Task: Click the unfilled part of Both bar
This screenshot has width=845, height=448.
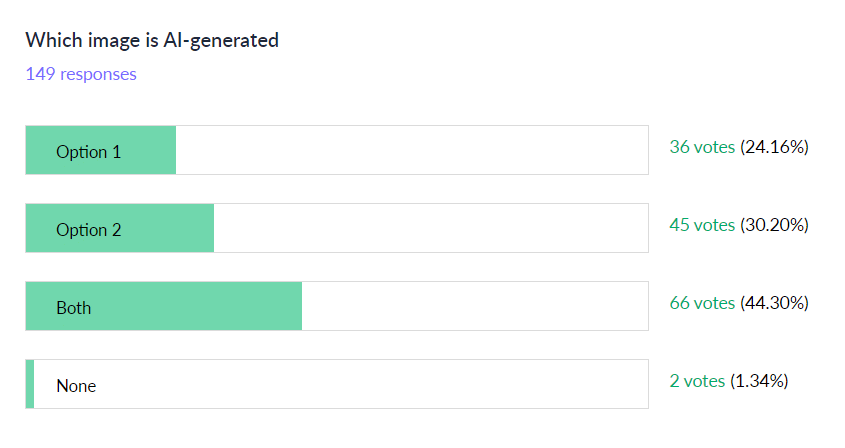Action: 474,307
